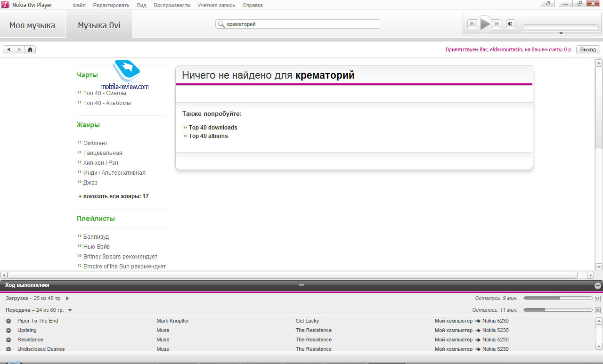
Task: Click status icon beside Resistance track
Action: pyautogui.click(x=8, y=340)
